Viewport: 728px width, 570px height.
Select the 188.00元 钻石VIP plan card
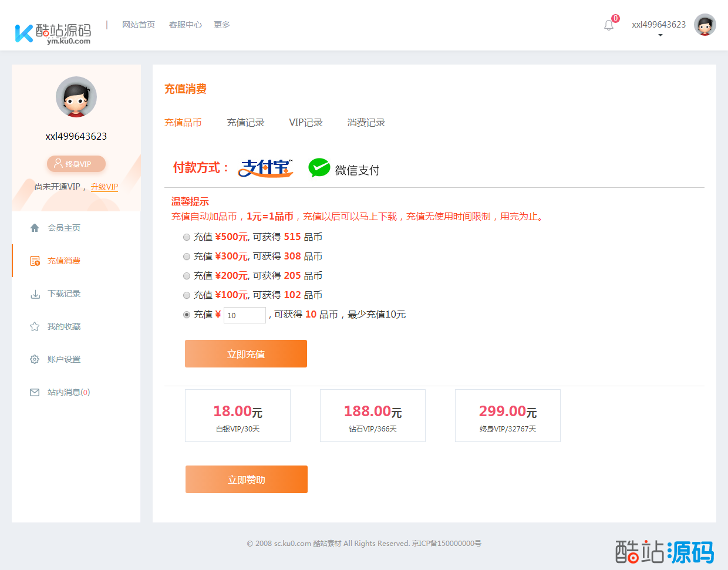coord(373,416)
